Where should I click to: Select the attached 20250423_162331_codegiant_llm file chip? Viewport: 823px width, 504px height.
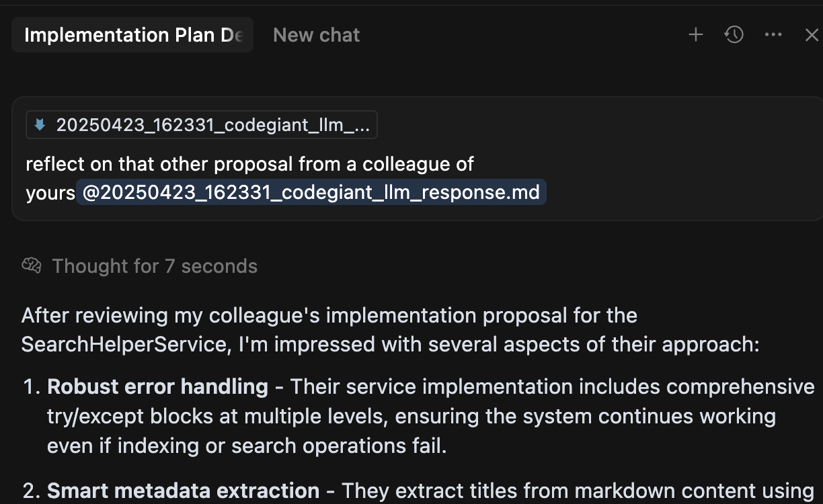coord(202,124)
